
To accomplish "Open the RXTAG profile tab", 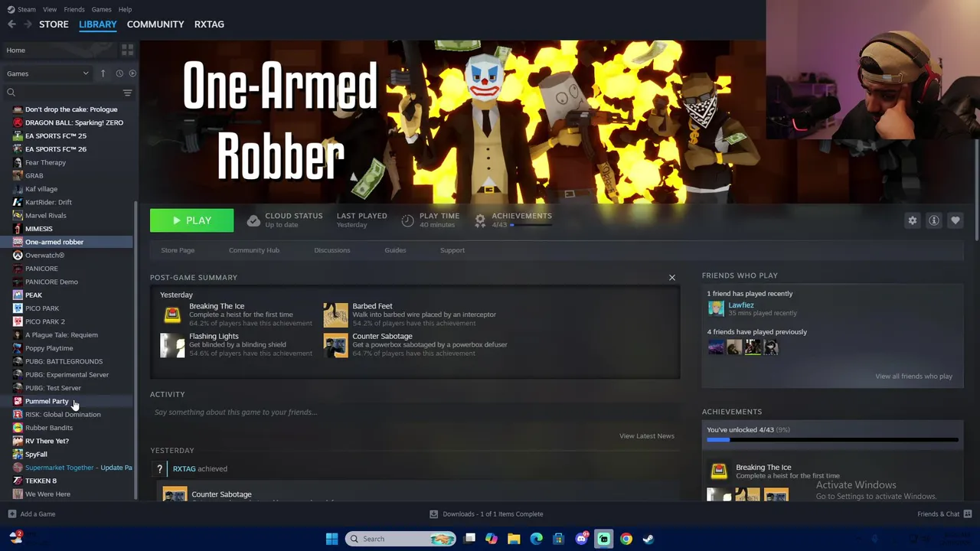I will 209,24.
